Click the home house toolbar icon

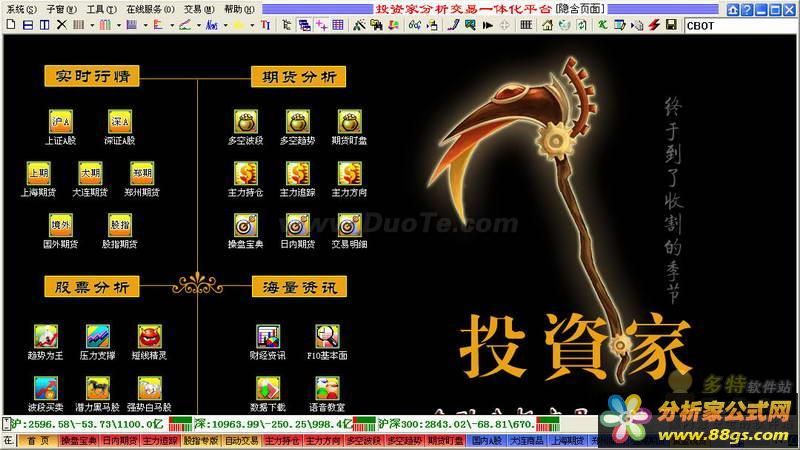[547, 24]
